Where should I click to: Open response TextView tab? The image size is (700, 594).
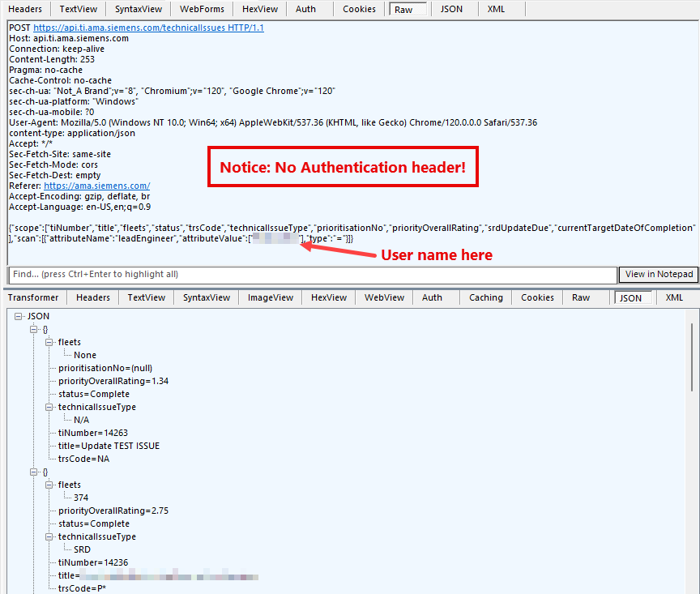pyautogui.click(x=147, y=297)
